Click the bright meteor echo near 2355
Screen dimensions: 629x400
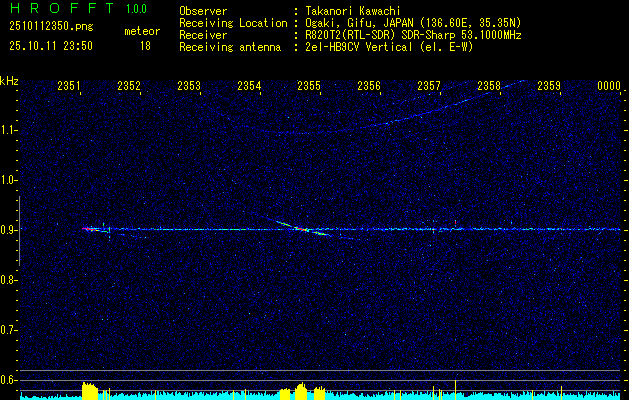coord(299,229)
